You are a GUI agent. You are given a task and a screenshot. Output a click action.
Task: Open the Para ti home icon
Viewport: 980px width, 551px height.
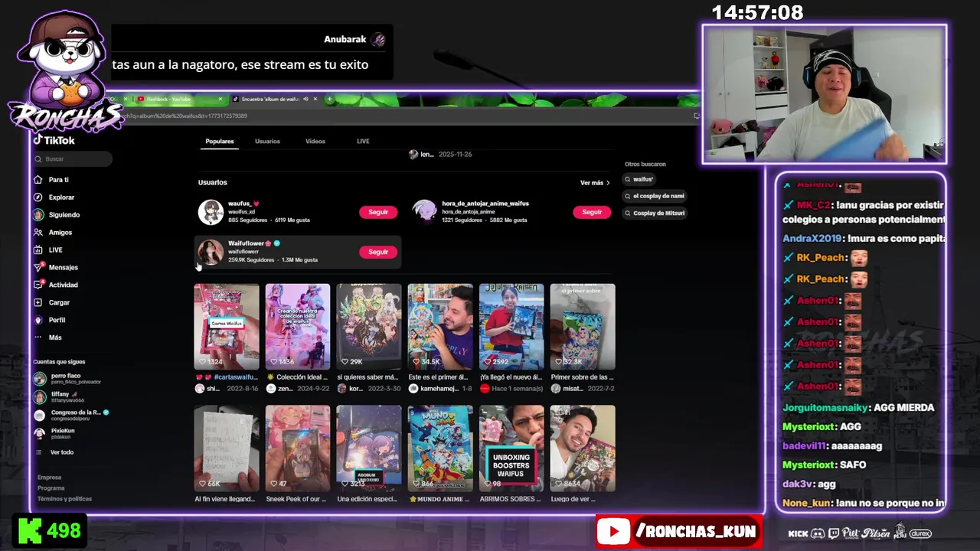(38, 180)
